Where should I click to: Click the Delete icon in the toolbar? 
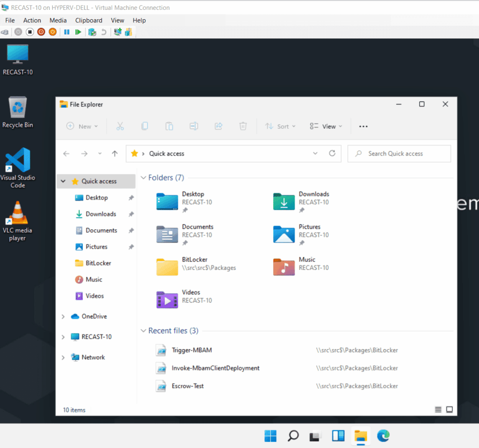point(243,126)
